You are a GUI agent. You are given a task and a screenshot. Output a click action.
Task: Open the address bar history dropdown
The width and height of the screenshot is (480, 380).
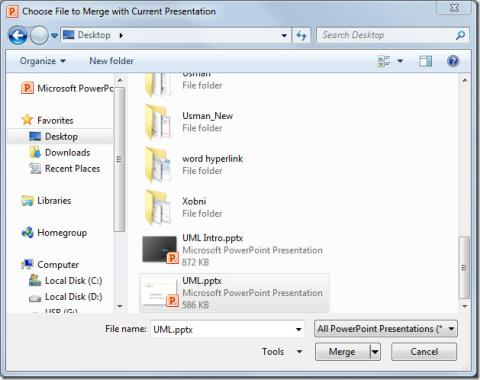point(284,35)
